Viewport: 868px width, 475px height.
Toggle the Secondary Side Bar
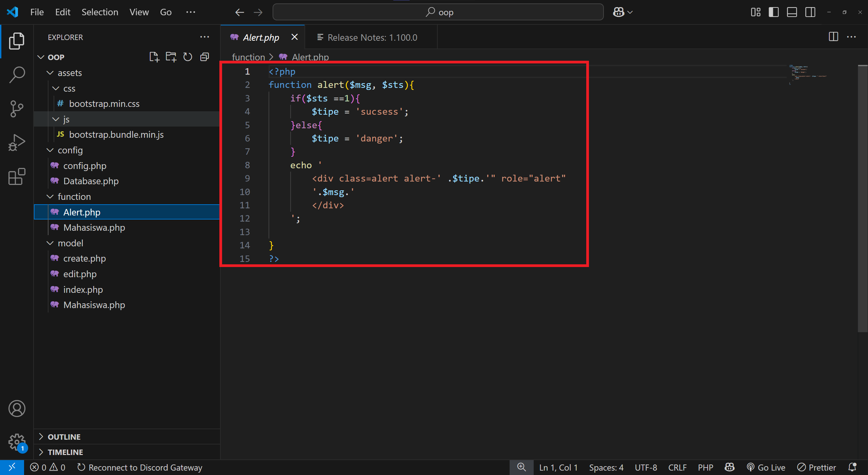[x=810, y=12]
